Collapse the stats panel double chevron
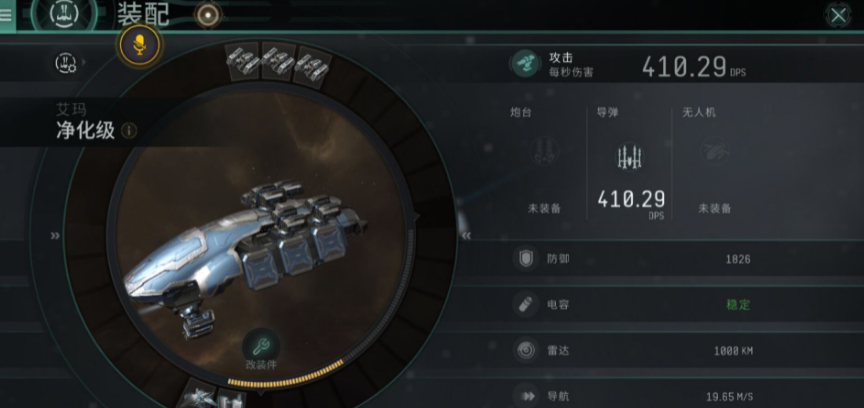 tap(466, 235)
